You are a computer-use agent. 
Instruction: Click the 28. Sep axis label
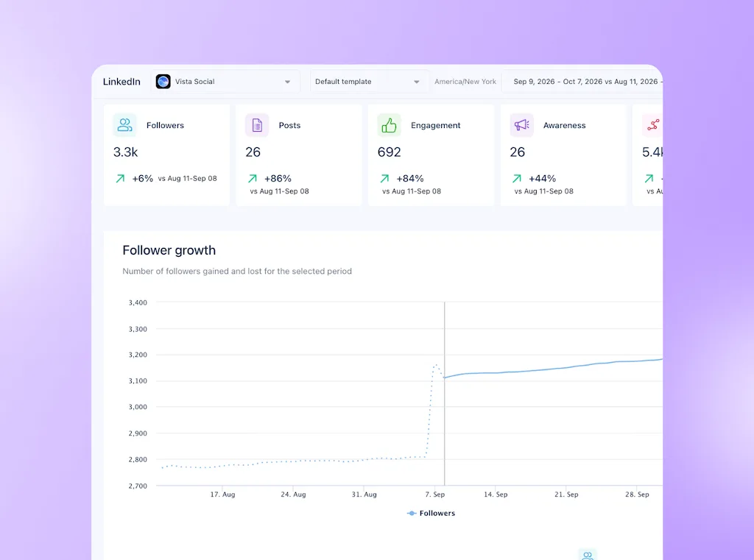click(637, 495)
